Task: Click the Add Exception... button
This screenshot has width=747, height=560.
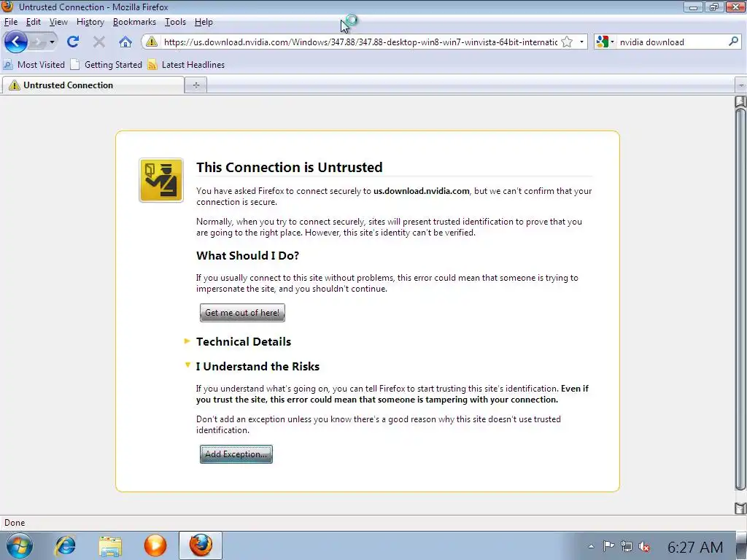Action: pos(236,454)
